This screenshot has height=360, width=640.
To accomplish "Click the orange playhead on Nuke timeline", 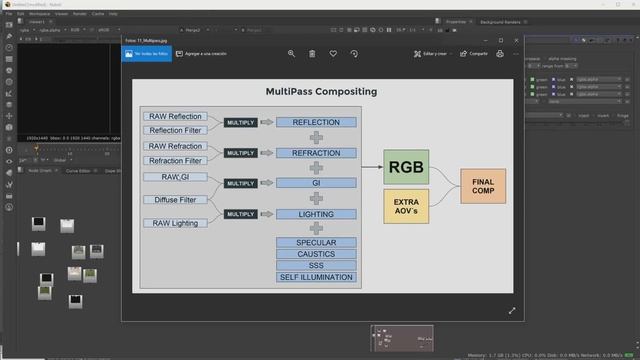I will tap(36, 149).
